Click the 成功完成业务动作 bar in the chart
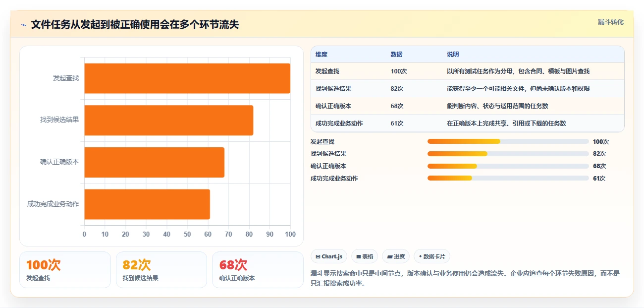 [x=147, y=204]
